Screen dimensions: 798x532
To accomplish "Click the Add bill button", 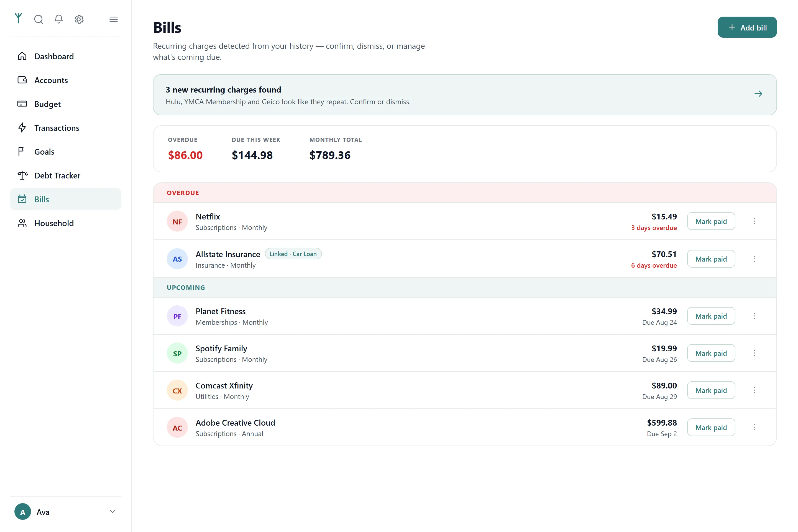I will (x=747, y=27).
